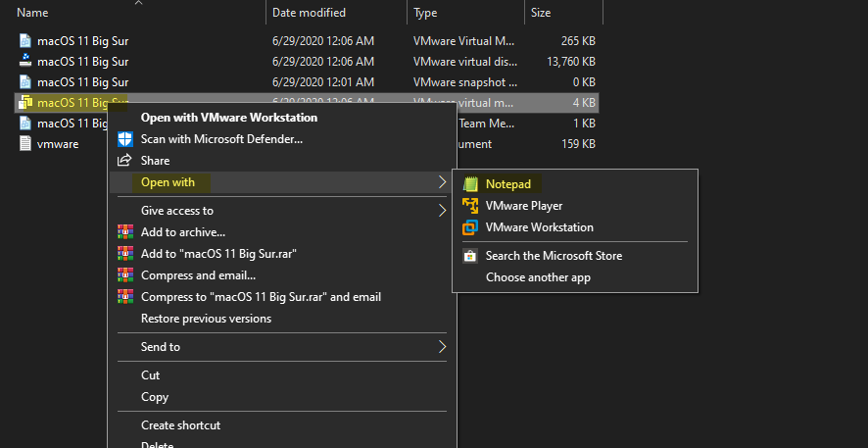Choose Copy from context menu
Screen dimensions: 868x448
pyautogui.click(x=155, y=396)
